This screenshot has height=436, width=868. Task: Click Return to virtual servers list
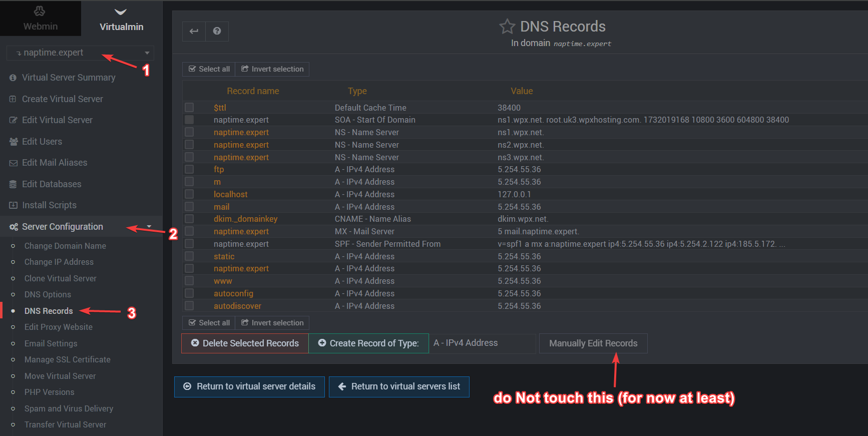coord(399,387)
